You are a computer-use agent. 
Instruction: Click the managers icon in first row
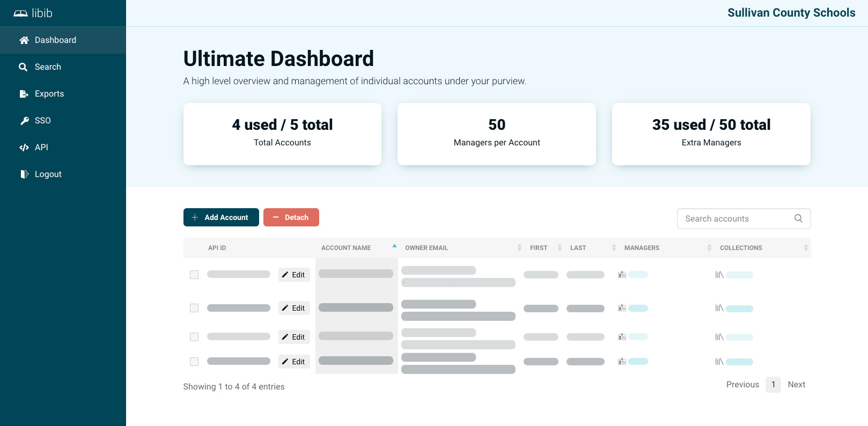[622, 275]
